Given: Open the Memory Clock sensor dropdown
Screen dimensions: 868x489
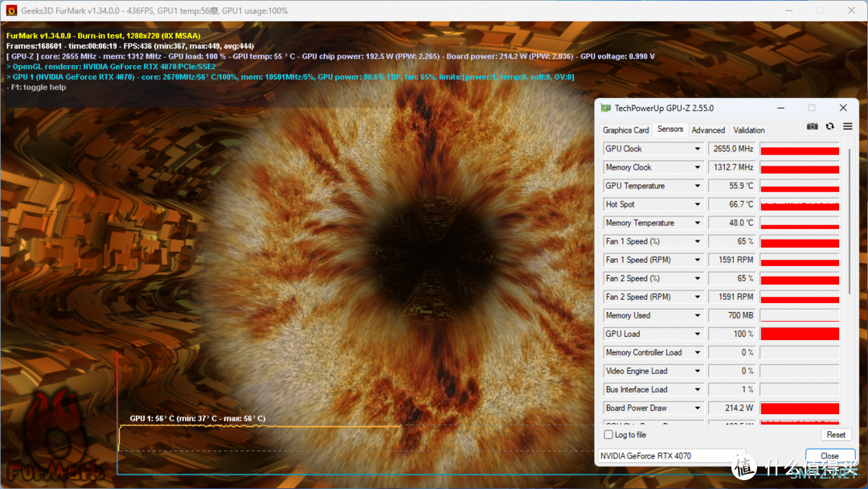Looking at the screenshot, I should pyautogui.click(x=698, y=167).
